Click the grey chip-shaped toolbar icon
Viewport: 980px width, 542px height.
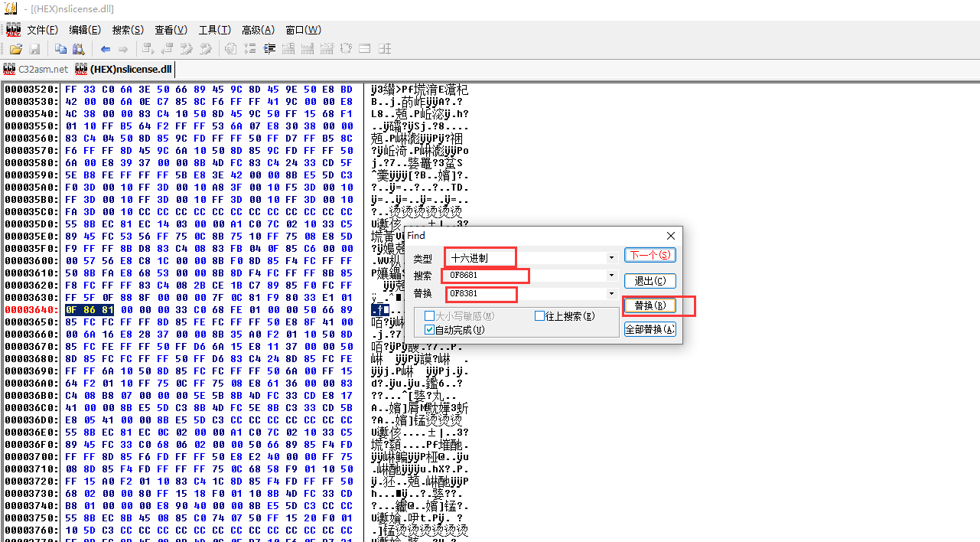pyautogui.click(x=346, y=49)
